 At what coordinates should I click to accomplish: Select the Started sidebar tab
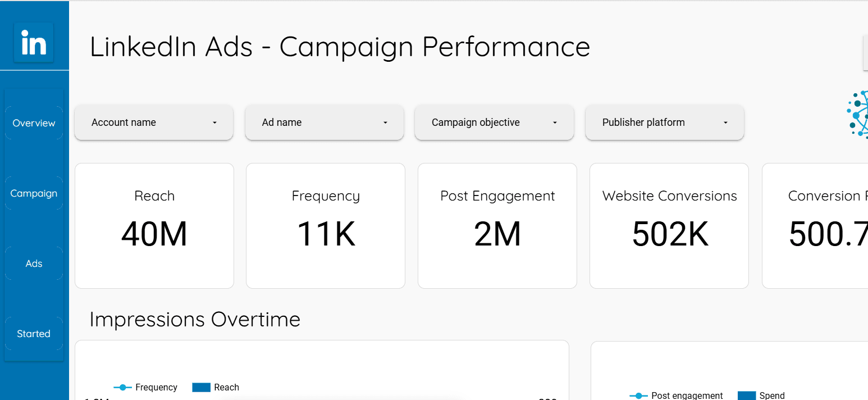[34, 334]
